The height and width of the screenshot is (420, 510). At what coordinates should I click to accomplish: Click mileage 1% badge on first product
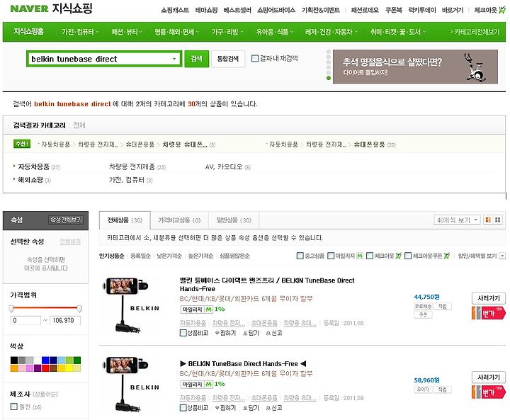tap(203, 309)
